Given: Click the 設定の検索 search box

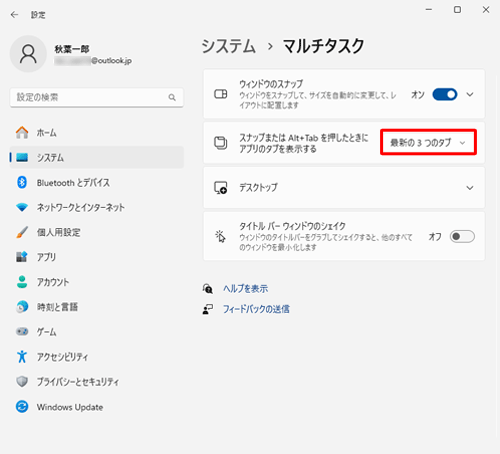Looking at the screenshot, I should click(97, 97).
